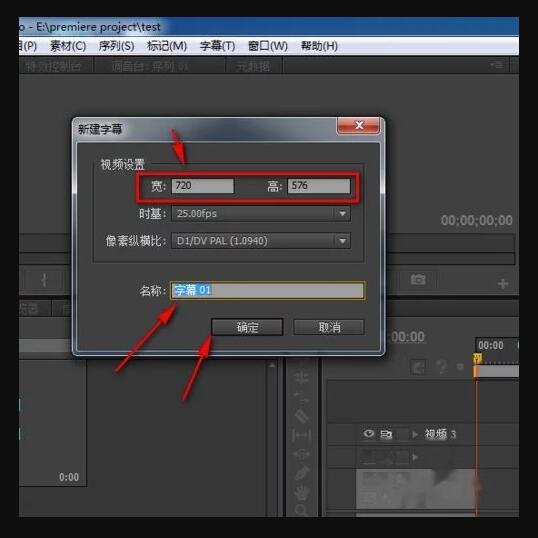538x538 pixels.
Task: Toggle sync lock icon on 视频 3
Action: (386, 434)
